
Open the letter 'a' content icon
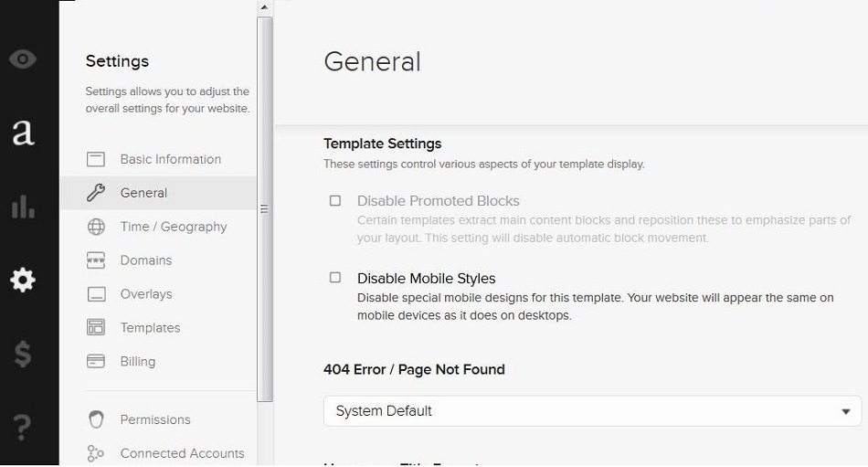pos(23,133)
